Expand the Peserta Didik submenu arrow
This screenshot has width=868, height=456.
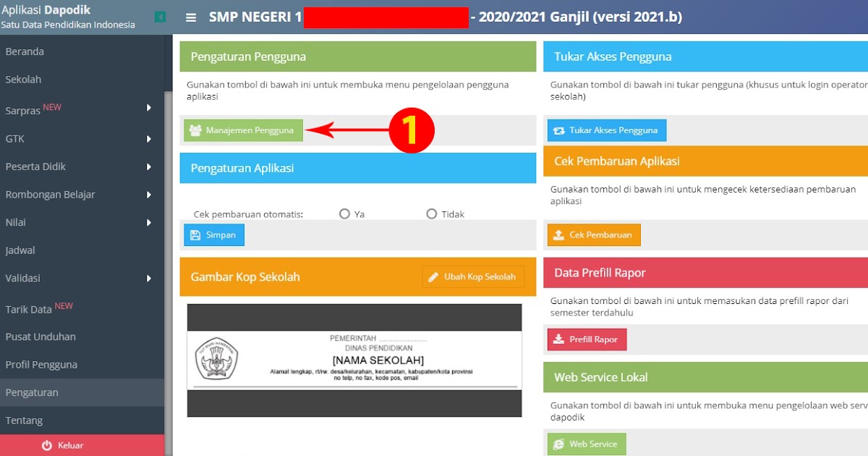[x=149, y=166]
